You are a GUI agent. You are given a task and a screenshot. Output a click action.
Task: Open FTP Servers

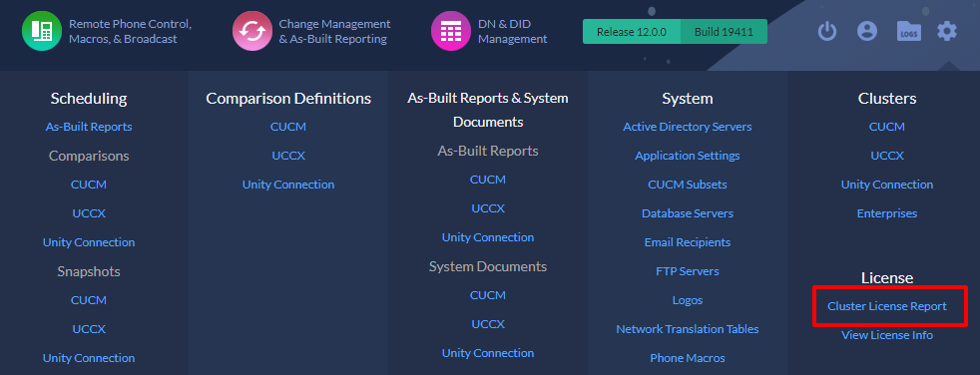[x=688, y=271]
